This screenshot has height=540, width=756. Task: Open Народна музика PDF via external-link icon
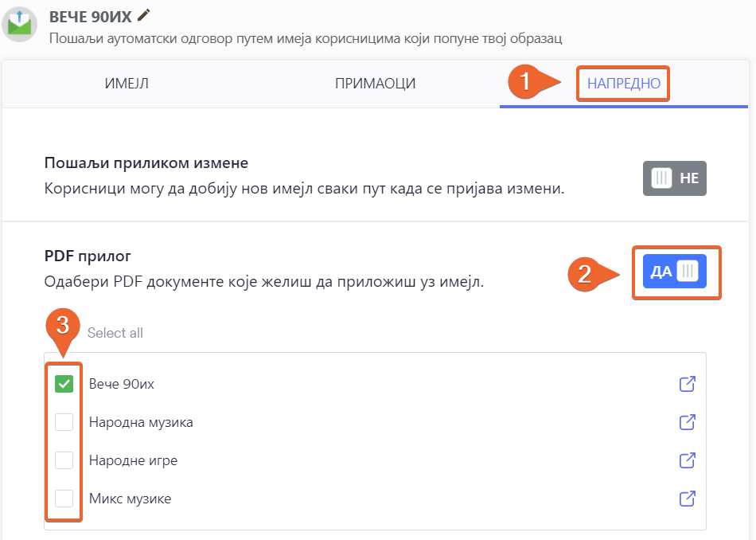[x=688, y=422]
